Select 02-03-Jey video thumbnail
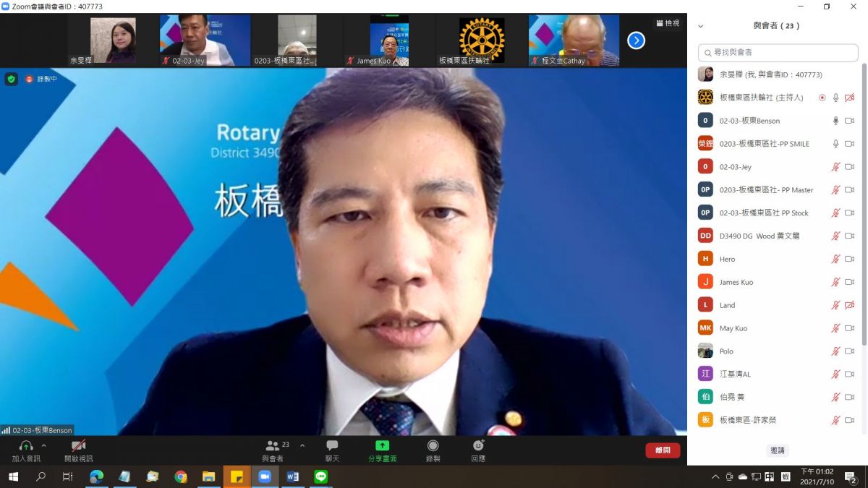Screen dimensions: 868x488 pyautogui.click(x=205, y=41)
